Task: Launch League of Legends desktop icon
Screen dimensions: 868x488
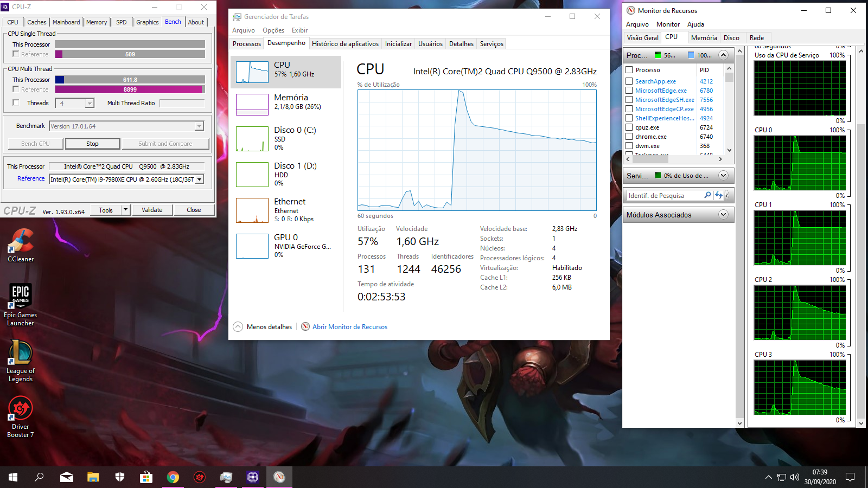Action: tap(21, 361)
